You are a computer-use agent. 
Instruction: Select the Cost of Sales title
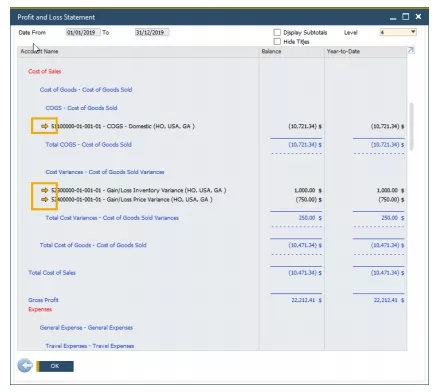coord(45,71)
